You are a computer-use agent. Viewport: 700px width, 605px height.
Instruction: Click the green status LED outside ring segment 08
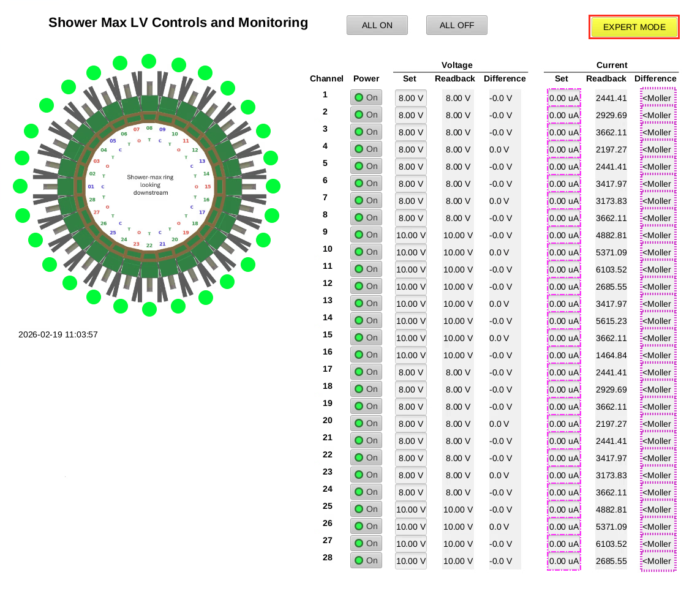click(149, 61)
